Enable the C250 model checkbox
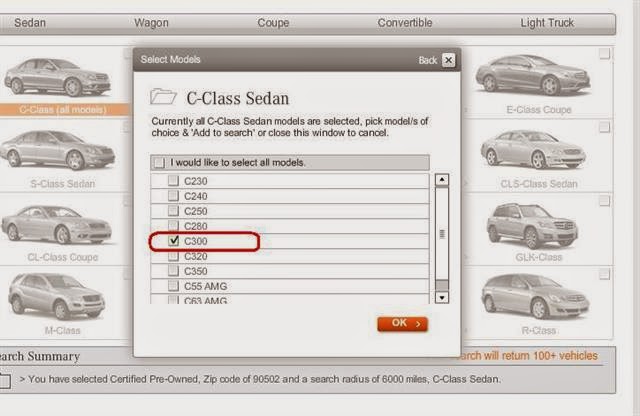 [173, 211]
